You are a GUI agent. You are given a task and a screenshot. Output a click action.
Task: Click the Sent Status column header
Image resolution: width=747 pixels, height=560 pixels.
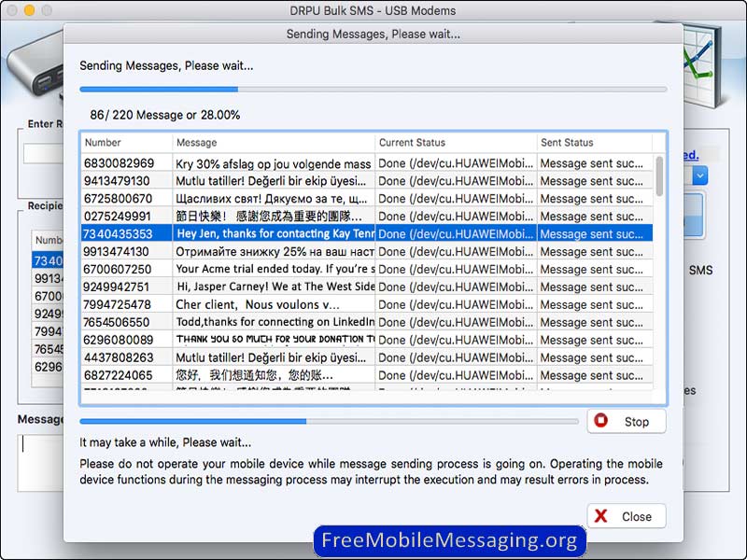[x=594, y=143]
